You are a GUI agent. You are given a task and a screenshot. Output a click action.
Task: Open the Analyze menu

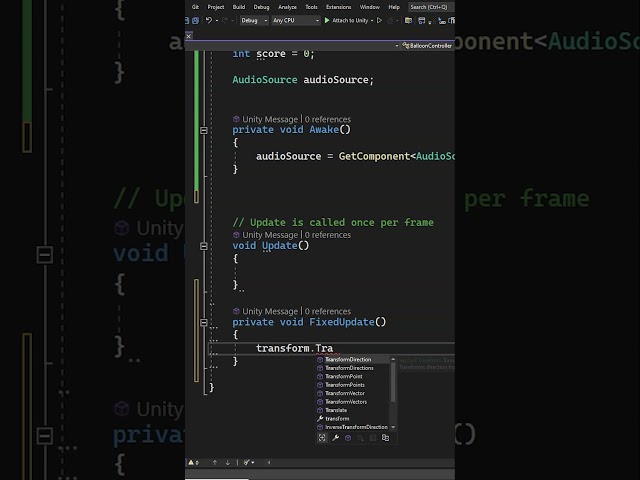pos(287,7)
